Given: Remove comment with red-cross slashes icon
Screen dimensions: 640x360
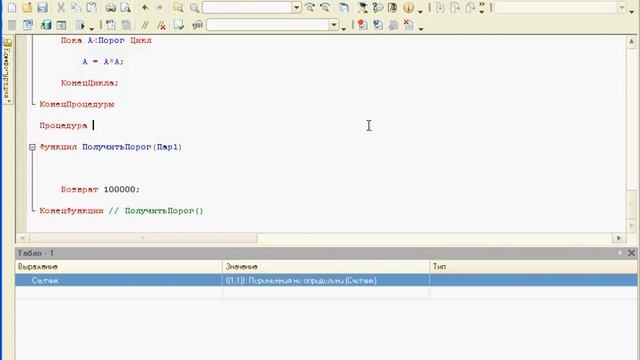Looking at the screenshot, I should tap(162, 25).
